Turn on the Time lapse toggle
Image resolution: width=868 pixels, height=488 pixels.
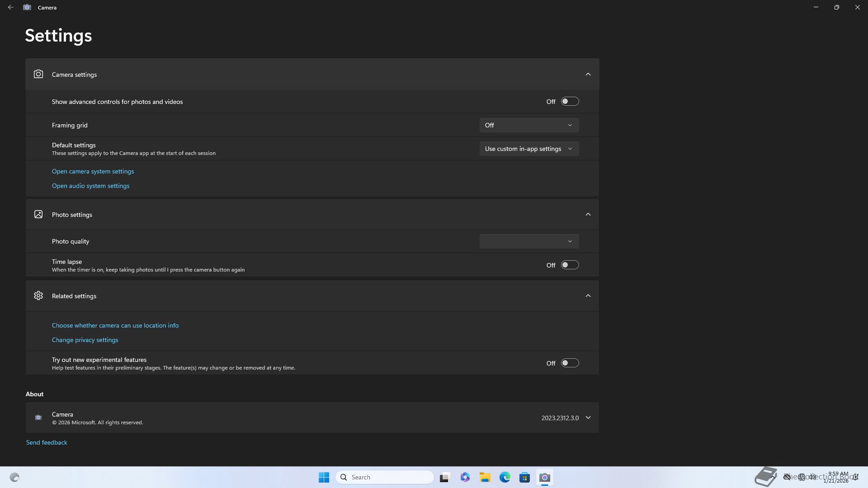pyautogui.click(x=570, y=265)
